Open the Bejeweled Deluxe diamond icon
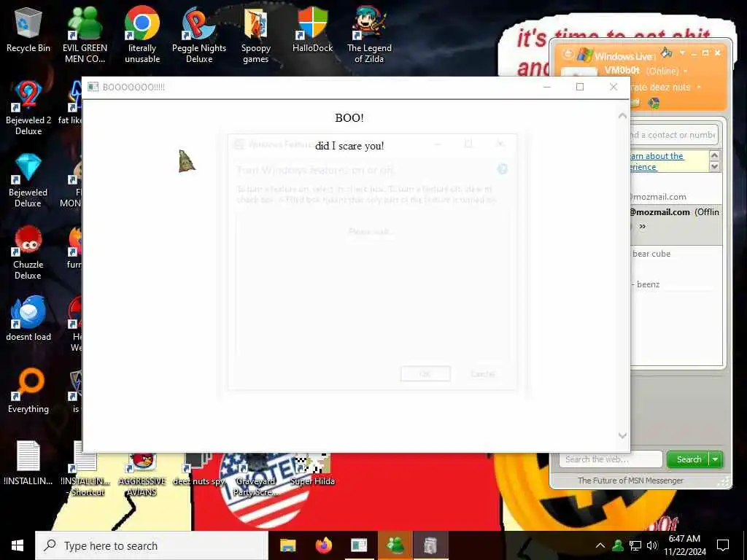The image size is (747, 560). 28,180
